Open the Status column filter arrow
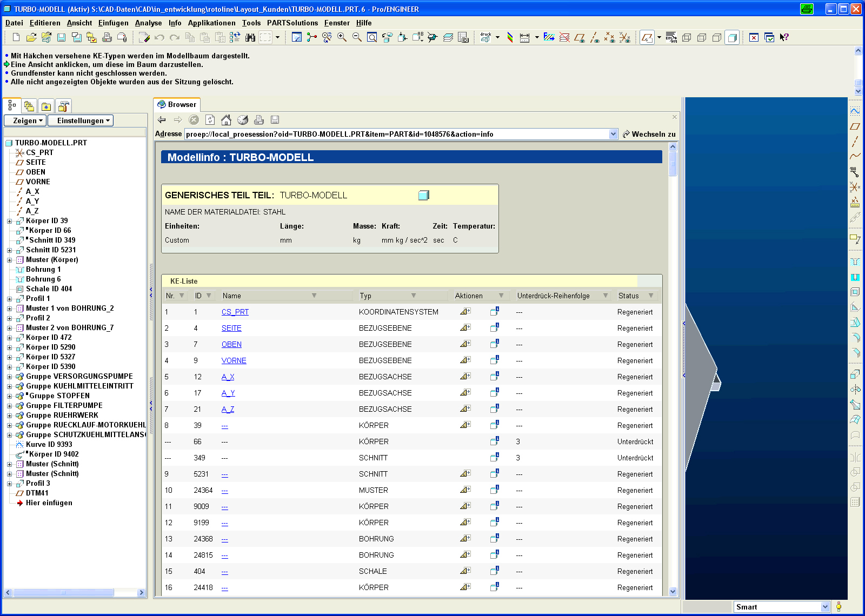Image resolution: width=865 pixels, height=616 pixels. click(x=651, y=296)
